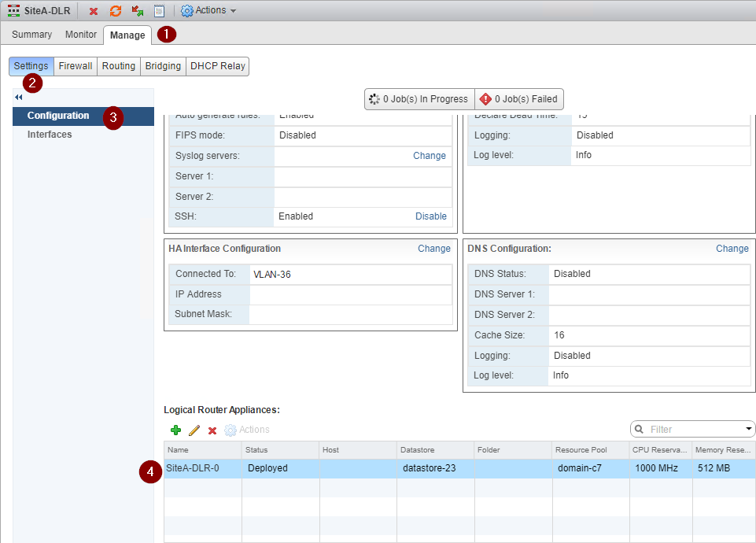Click the SSH Enabled value
The width and height of the screenshot is (756, 543).
[296, 216]
